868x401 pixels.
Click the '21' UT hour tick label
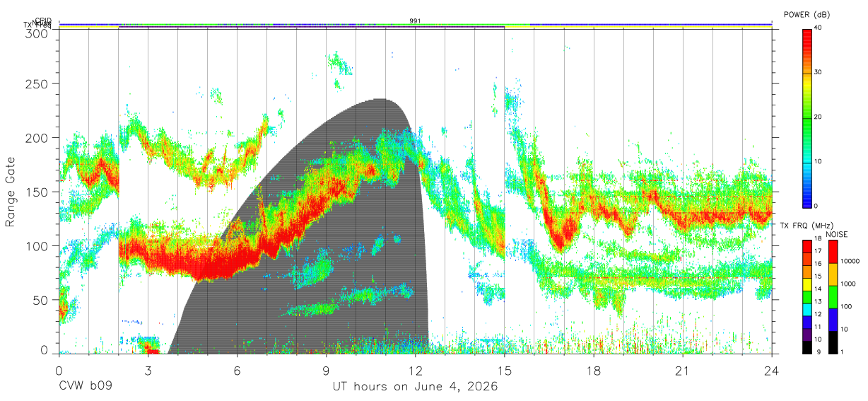(x=683, y=371)
